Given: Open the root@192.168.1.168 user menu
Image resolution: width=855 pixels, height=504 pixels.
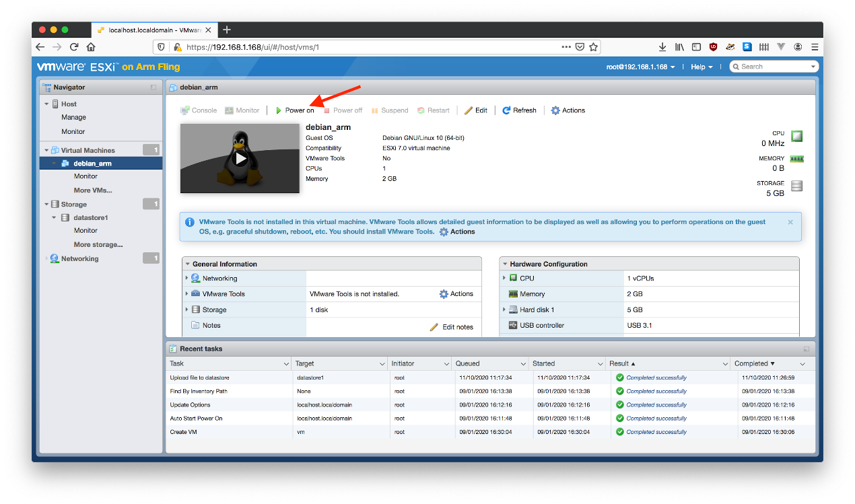Looking at the screenshot, I should [x=640, y=67].
